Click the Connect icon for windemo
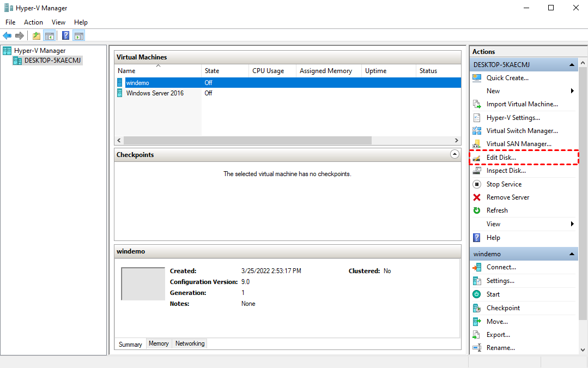This screenshot has height=368, width=588. (477, 267)
